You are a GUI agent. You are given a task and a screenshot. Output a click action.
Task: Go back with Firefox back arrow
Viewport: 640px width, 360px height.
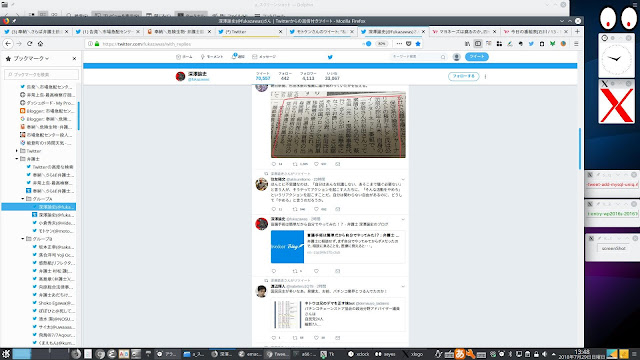pyautogui.click(x=8, y=44)
